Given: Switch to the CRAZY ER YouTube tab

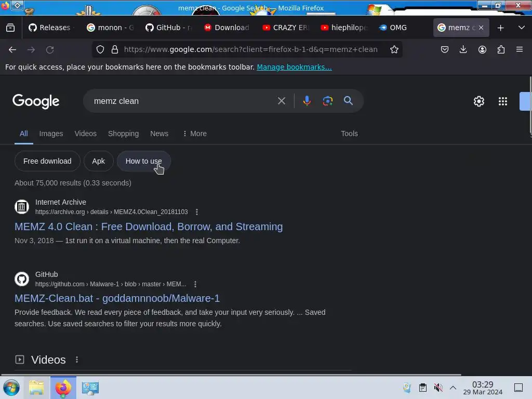Looking at the screenshot, I should click(285, 28).
